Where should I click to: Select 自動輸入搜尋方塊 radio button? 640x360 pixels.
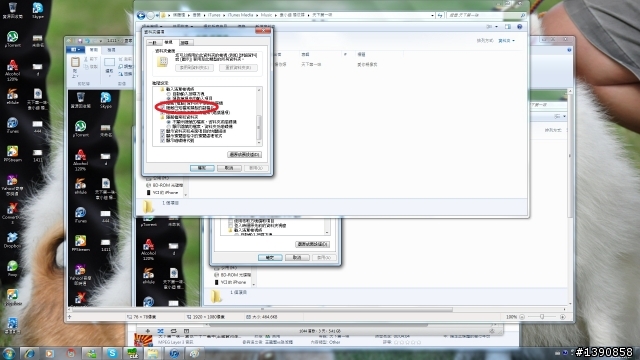point(169,94)
